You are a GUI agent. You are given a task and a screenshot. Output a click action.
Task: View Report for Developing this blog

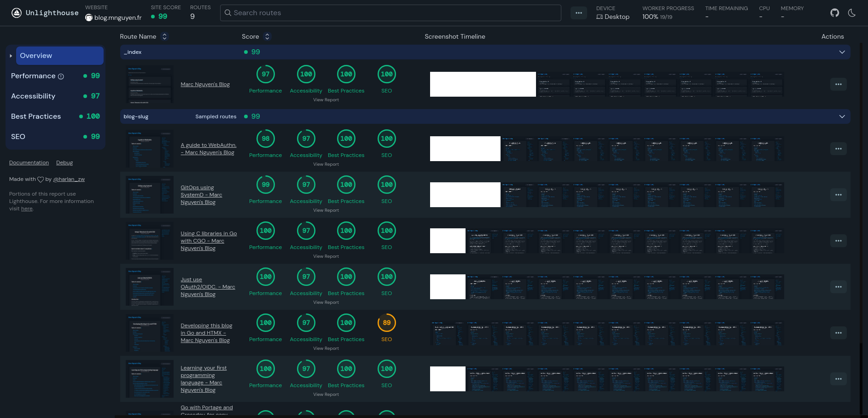[x=326, y=348]
